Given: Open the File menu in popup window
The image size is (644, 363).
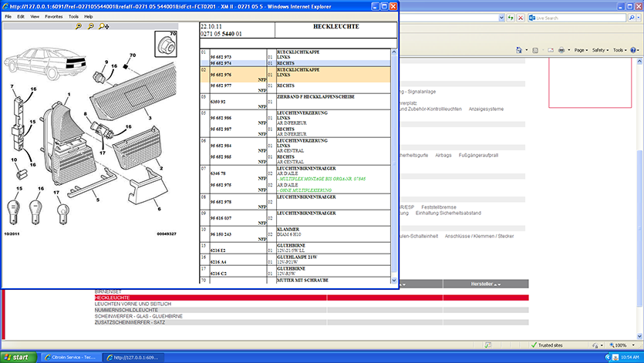Looking at the screenshot, I should [8, 16].
